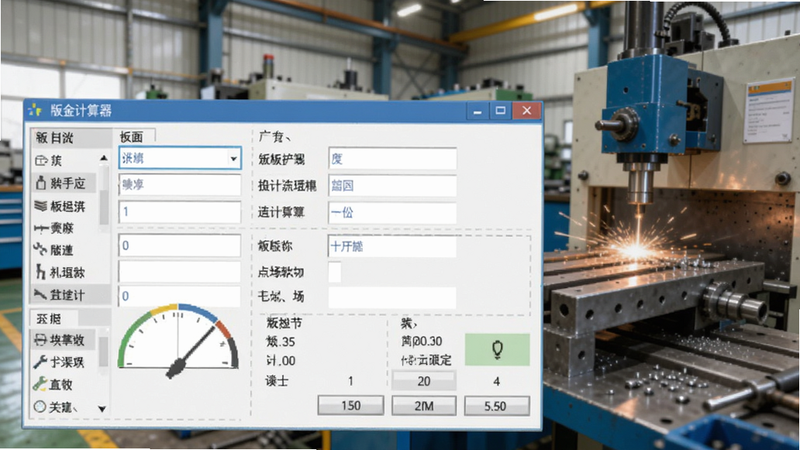The height and width of the screenshot is (450, 800).
Task: Click the down arrow of the lower sidebar list
Action: [x=102, y=409]
